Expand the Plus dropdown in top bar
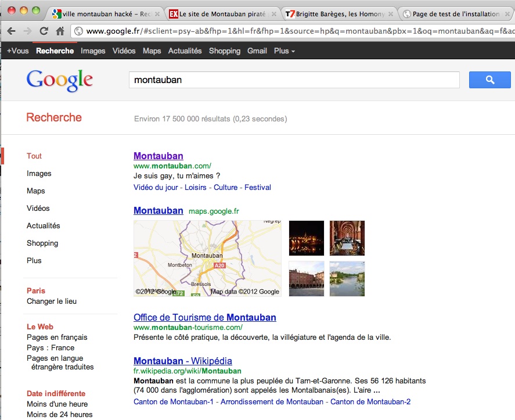The height and width of the screenshot is (420, 515). pos(284,51)
